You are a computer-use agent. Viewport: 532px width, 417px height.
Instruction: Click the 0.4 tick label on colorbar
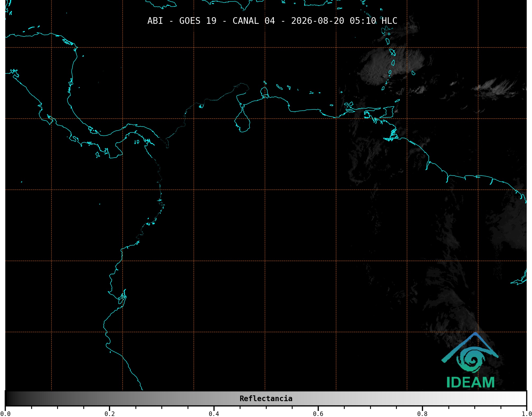point(214,414)
